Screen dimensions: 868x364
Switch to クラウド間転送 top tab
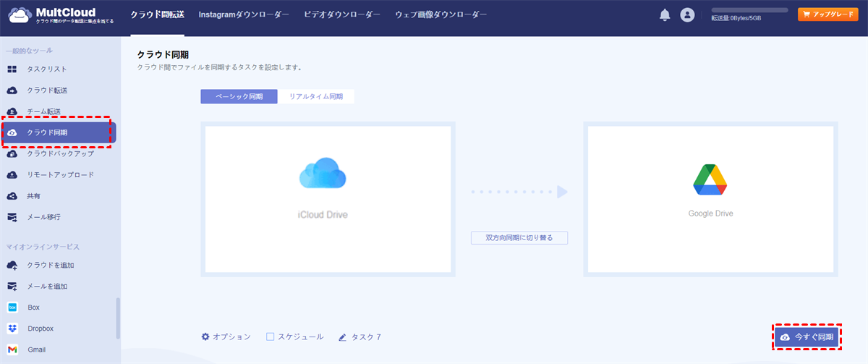pyautogui.click(x=158, y=14)
